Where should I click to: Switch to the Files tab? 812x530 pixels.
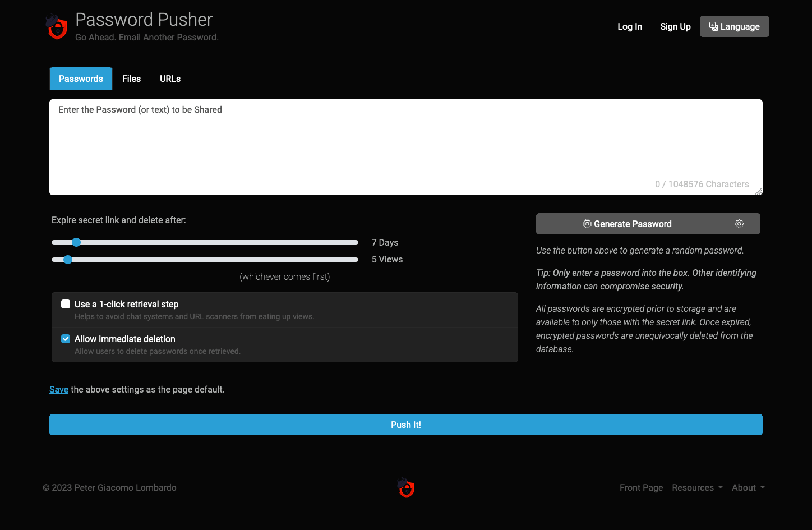pos(131,79)
